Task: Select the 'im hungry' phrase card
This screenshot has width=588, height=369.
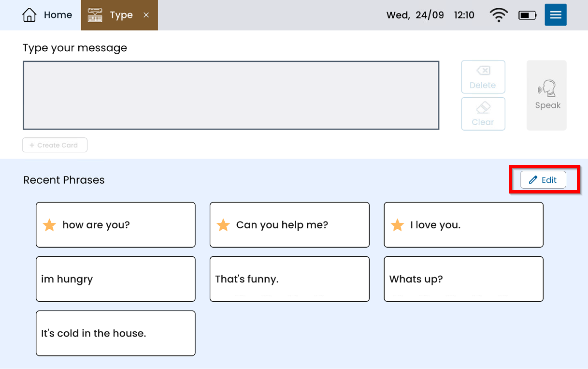Action: pyautogui.click(x=115, y=279)
